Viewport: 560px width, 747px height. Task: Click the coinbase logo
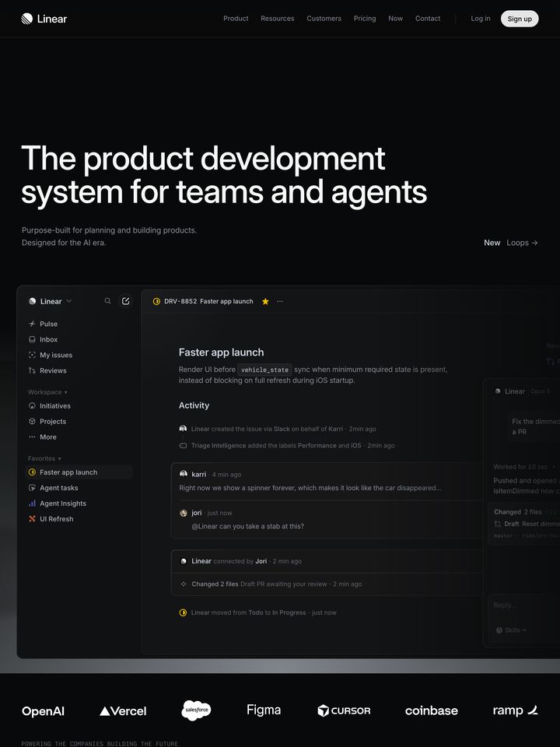[x=432, y=710]
